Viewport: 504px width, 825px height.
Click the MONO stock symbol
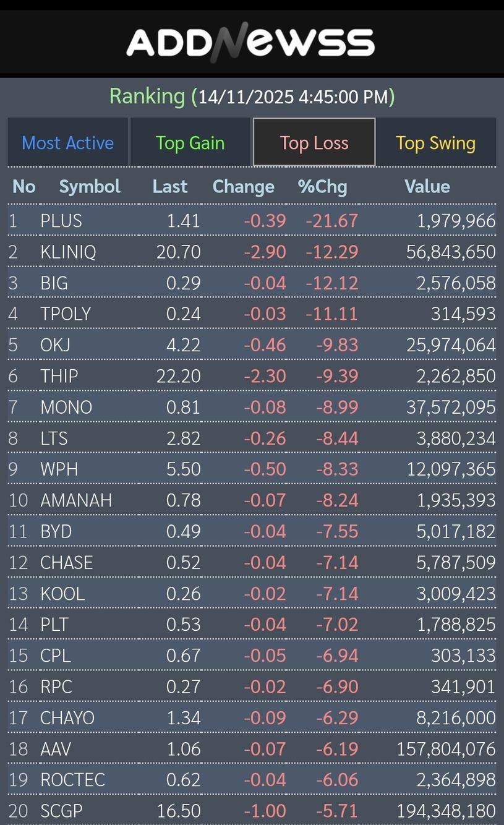click(66, 407)
